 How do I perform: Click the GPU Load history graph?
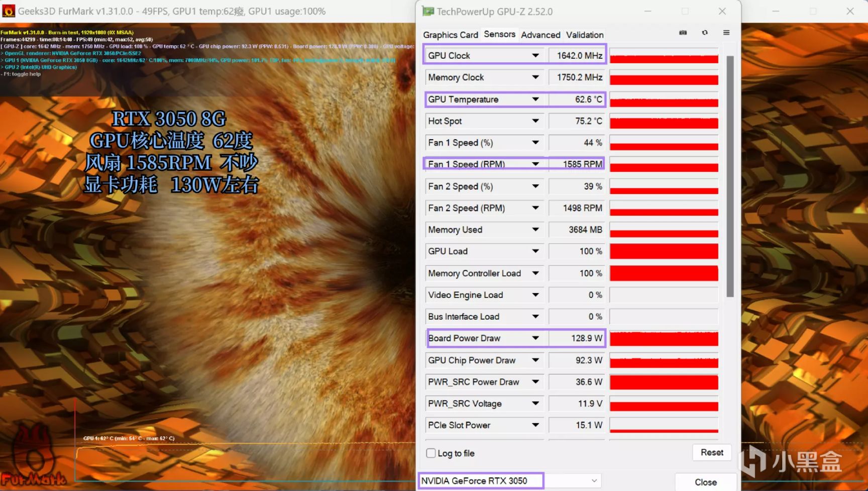(664, 251)
